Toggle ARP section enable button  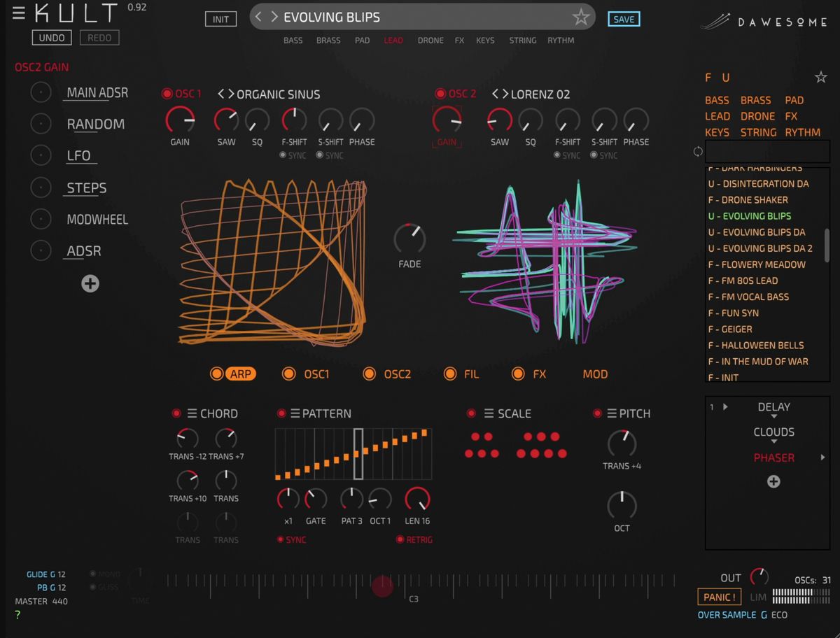coord(217,374)
